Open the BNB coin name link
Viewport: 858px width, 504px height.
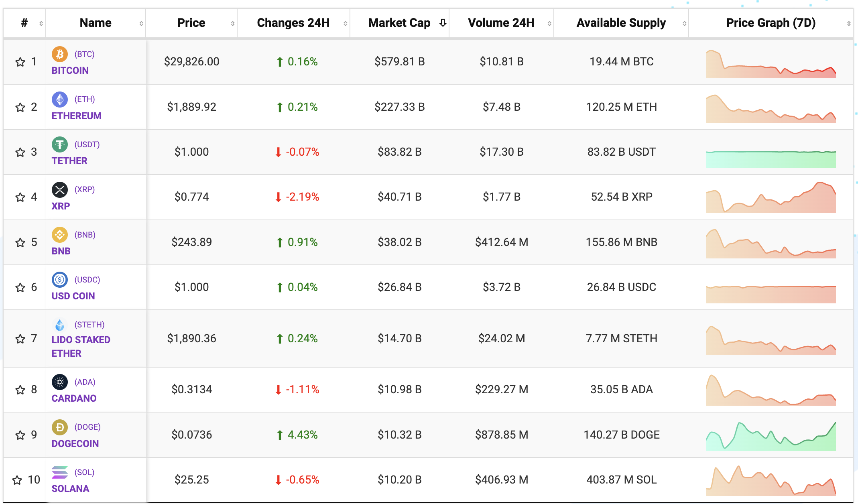pyautogui.click(x=61, y=251)
